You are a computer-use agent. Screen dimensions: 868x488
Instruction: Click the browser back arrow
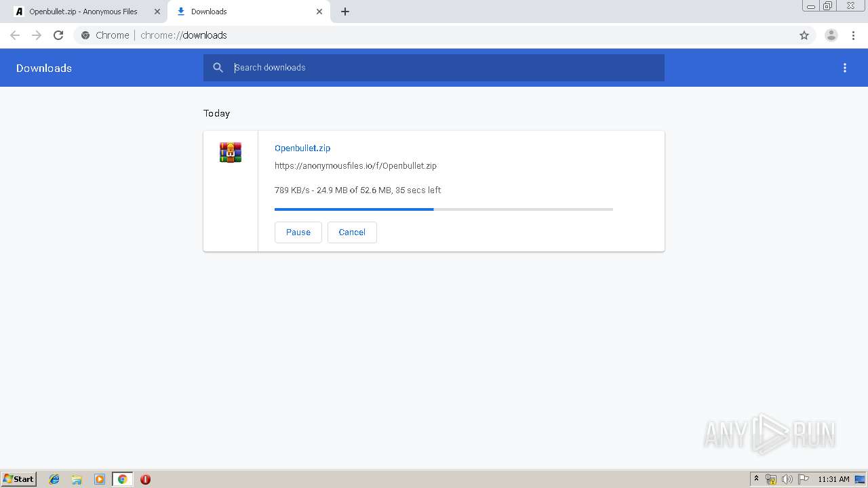click(x=15, y=35)
